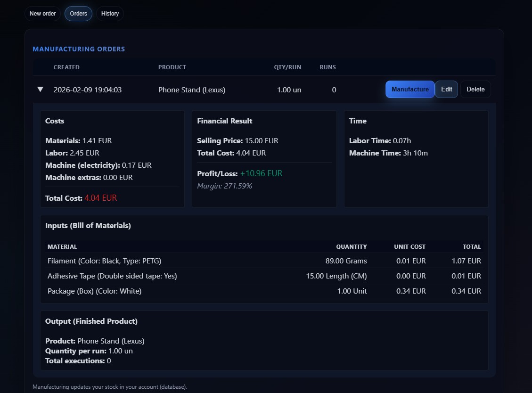Screen dimensions: 532x393
Task: Select the Orders tab
Action: (x=78, y=14)
